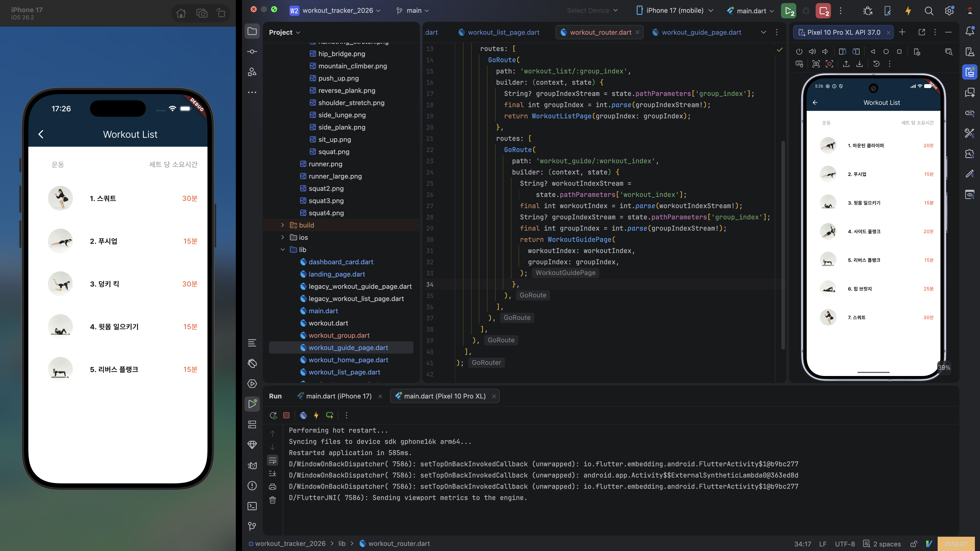Select Pixel 10 Pro XL API 37.0 device tab

[x=843, y=32]
